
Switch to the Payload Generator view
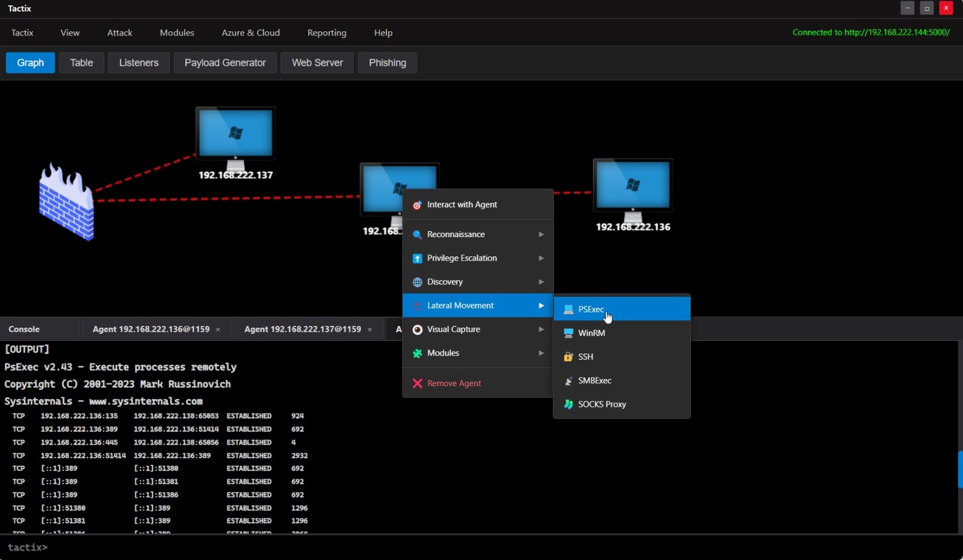click(x=225, y=63)
